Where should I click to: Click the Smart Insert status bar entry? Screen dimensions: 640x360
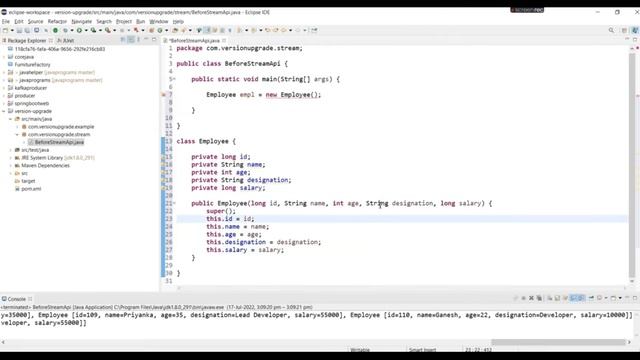pos(422,350)
